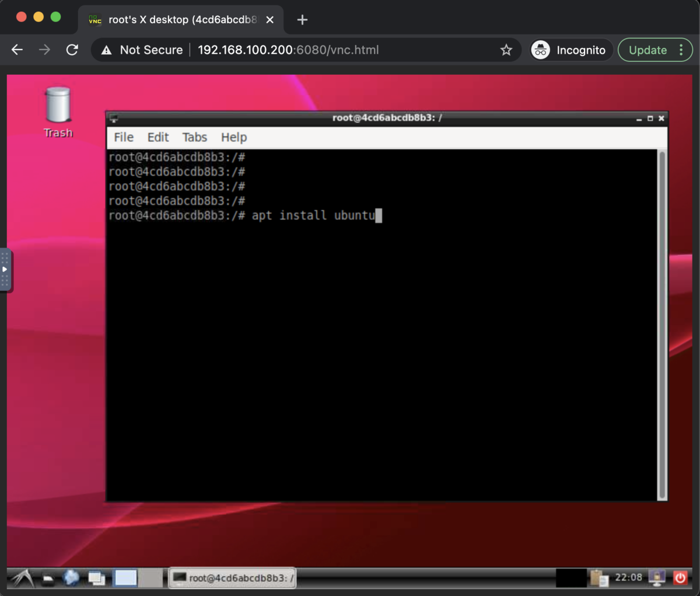The image size is (700, 596).
Task: Click the terminal taskbar button root@4cd6abcdb8b3
Action: [232, 578]
